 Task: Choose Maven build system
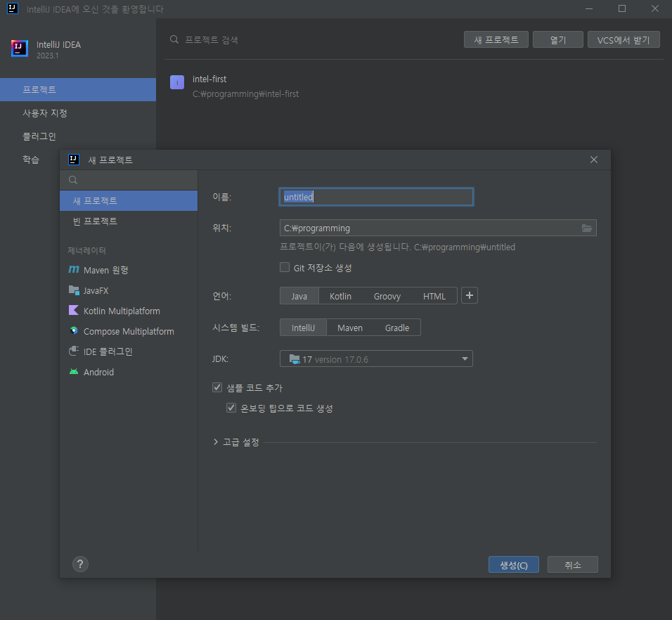point(350,328)
